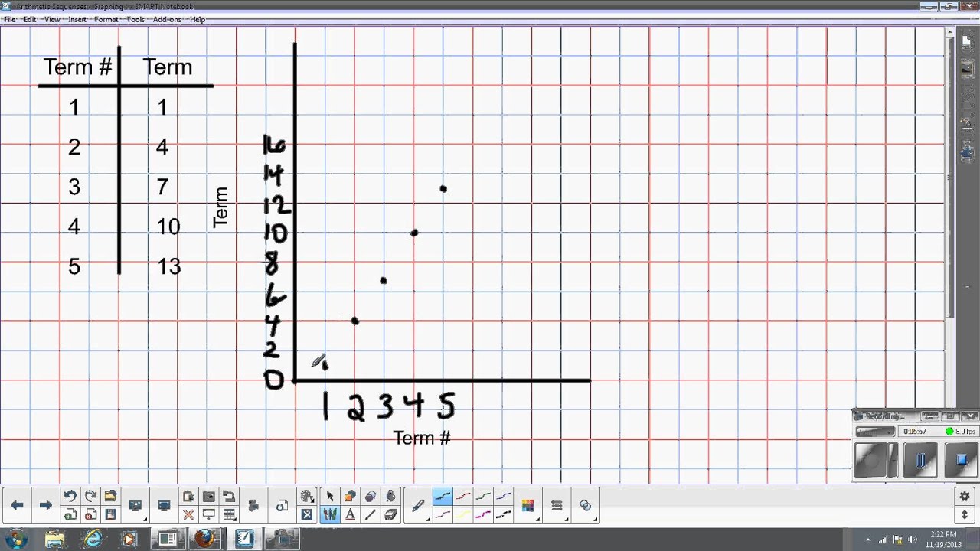Show hidden system tray icons

point(867,540)
